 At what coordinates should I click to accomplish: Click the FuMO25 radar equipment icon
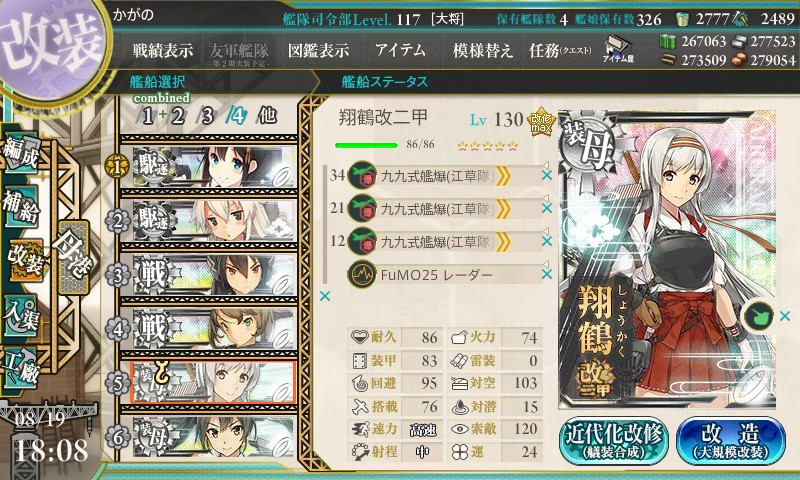pyautogui.click(x=362, y=274)
